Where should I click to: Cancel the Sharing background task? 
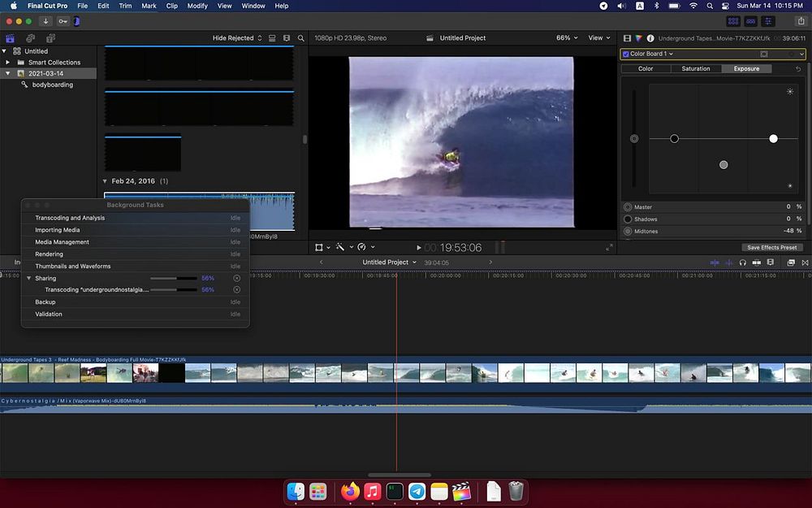236,278
